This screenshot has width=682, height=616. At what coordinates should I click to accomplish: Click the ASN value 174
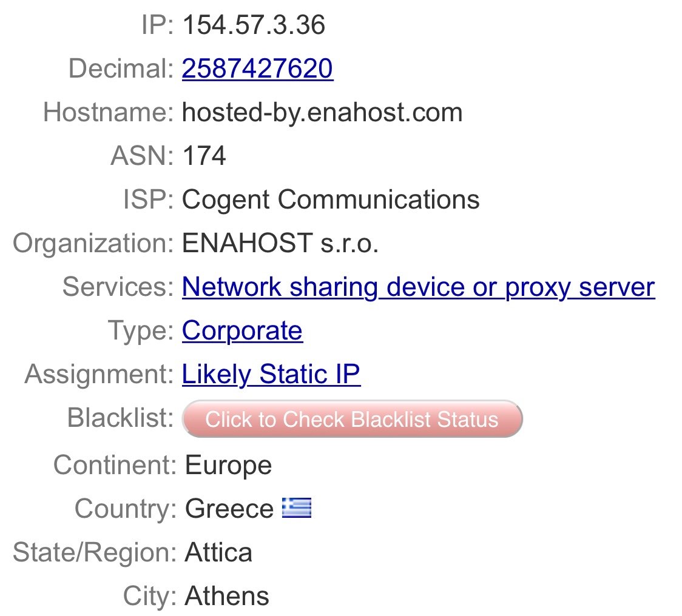click(204, 156)
